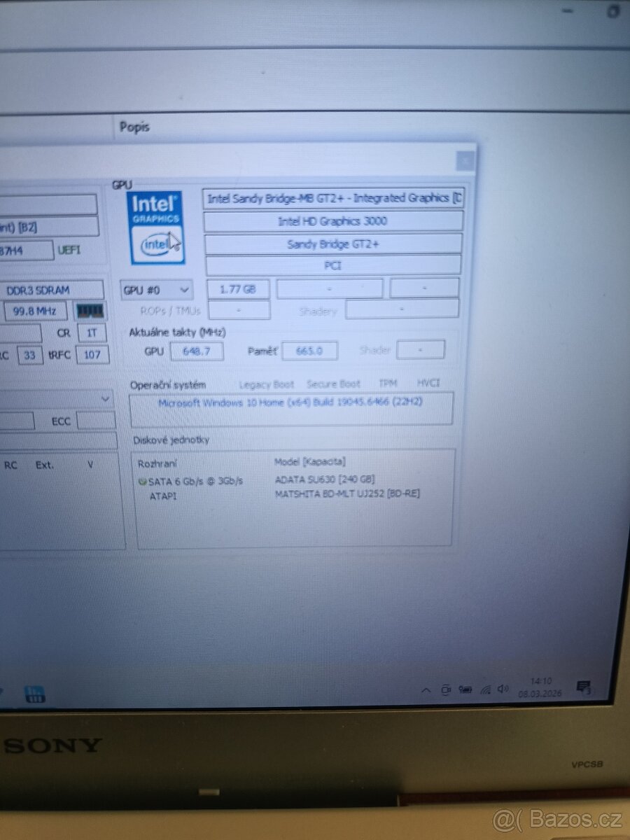The width and height of the screenshot is (630, 840).
Task: Open the memory module dropdown on left panel
Action: (56, 399)
